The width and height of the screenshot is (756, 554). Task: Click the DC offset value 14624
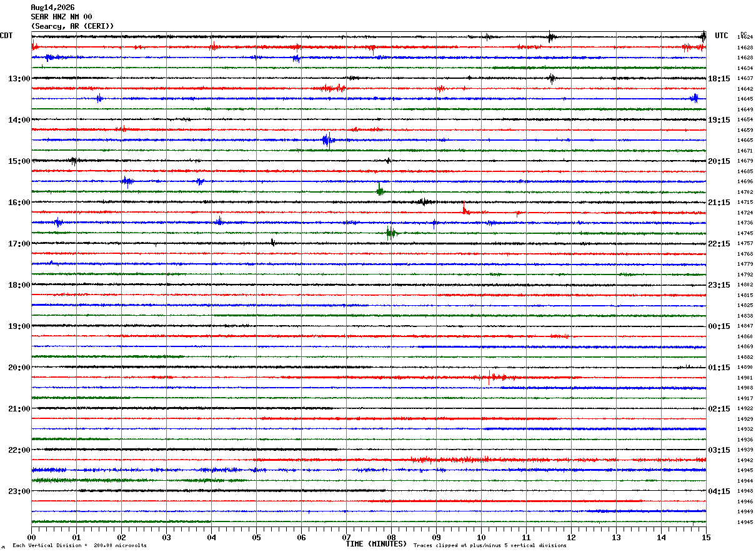click(745, 38)
